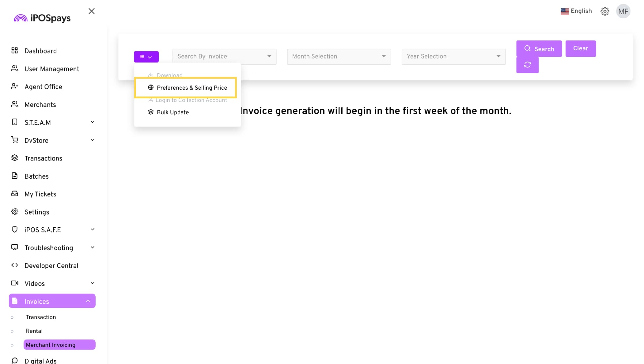Viewport: 644px width, 364px height.
Task: Choose Bulk Update from the menu
Action: click(172, 112)
